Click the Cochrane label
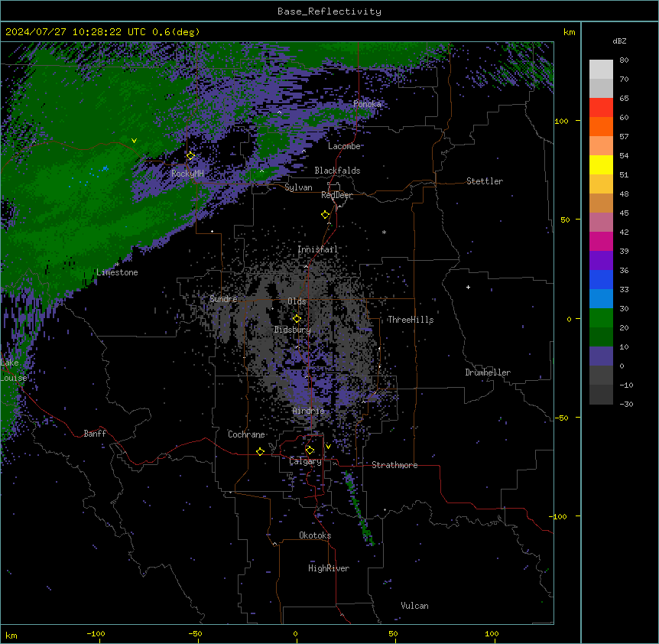This screenshot has height=644, width=659. pos(246,434)
